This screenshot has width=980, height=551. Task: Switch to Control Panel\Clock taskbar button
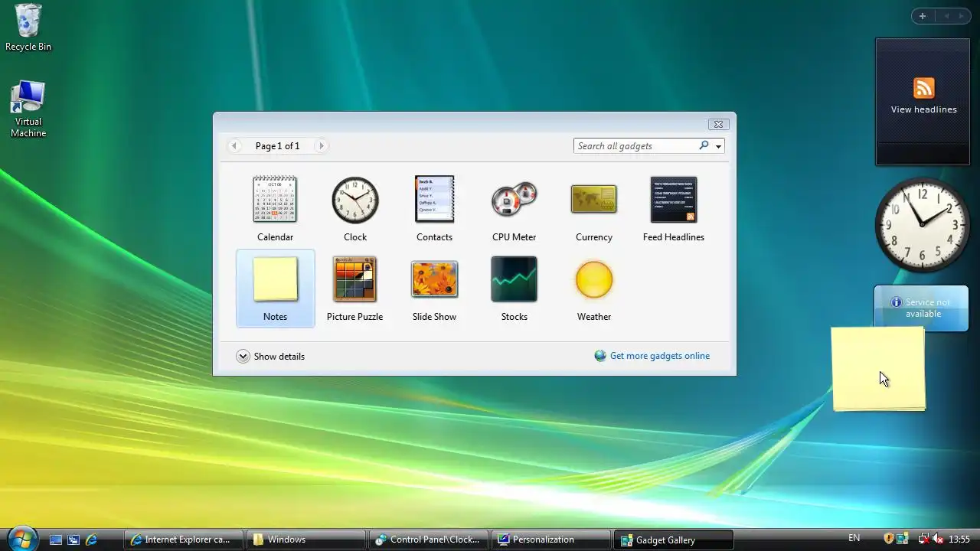click(x=429, y=540)
